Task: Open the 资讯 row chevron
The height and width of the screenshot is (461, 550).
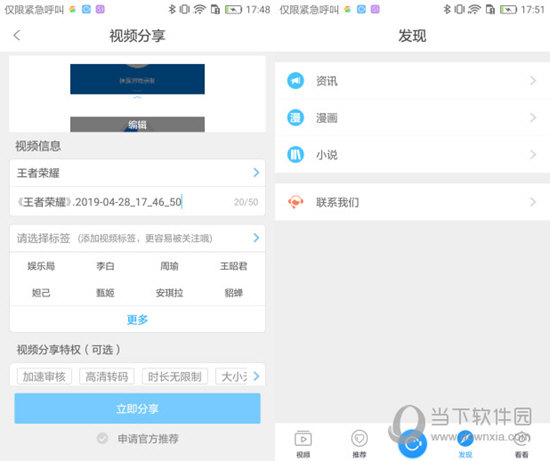Action: pos(533,81)
